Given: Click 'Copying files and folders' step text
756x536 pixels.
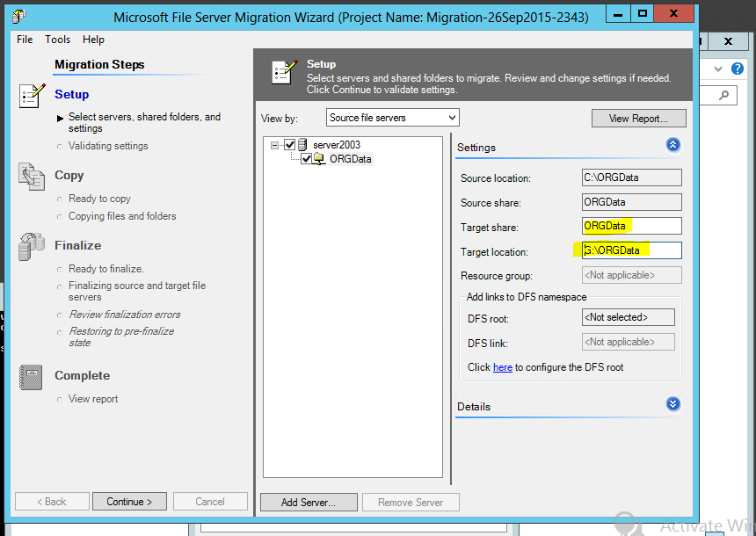Looking at the screenshot, I should pyautogui.click(x=122, y=216).
